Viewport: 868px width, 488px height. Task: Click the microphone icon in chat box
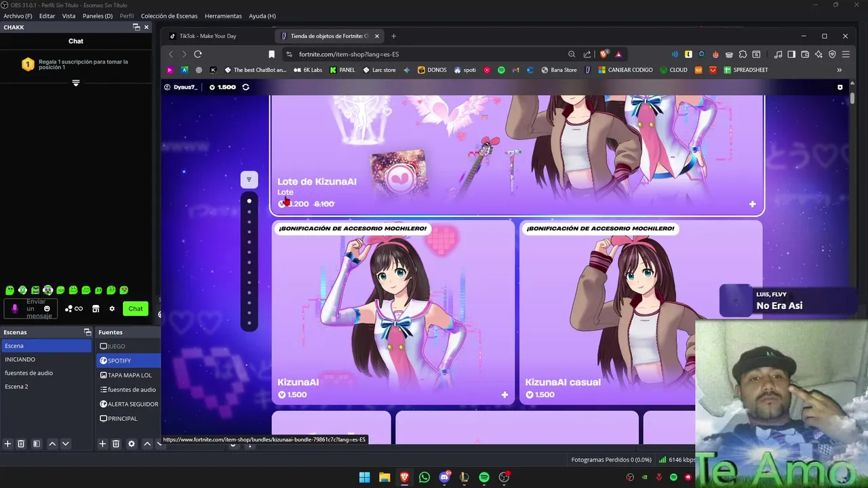coord(15,309)
